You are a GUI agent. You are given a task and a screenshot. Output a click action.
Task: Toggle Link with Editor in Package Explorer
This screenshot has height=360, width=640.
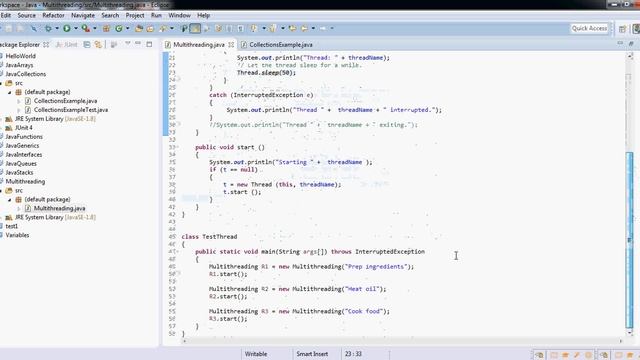(x=98, y=44)
